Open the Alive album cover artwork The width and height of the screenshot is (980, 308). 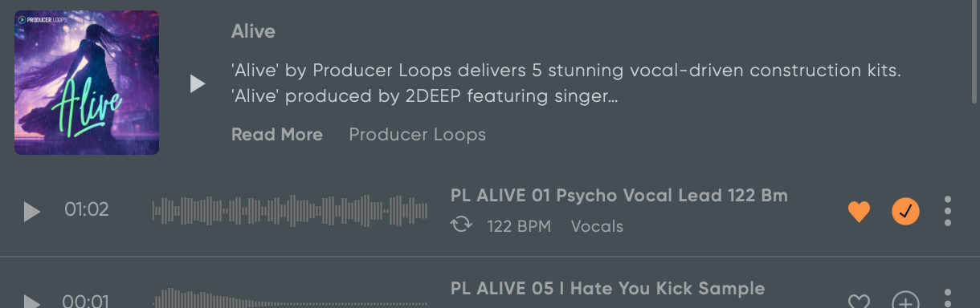(87, 82)
